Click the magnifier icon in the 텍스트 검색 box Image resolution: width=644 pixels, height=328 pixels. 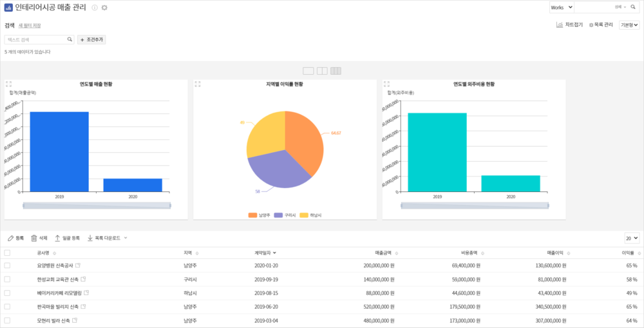(x=70, y=39)
